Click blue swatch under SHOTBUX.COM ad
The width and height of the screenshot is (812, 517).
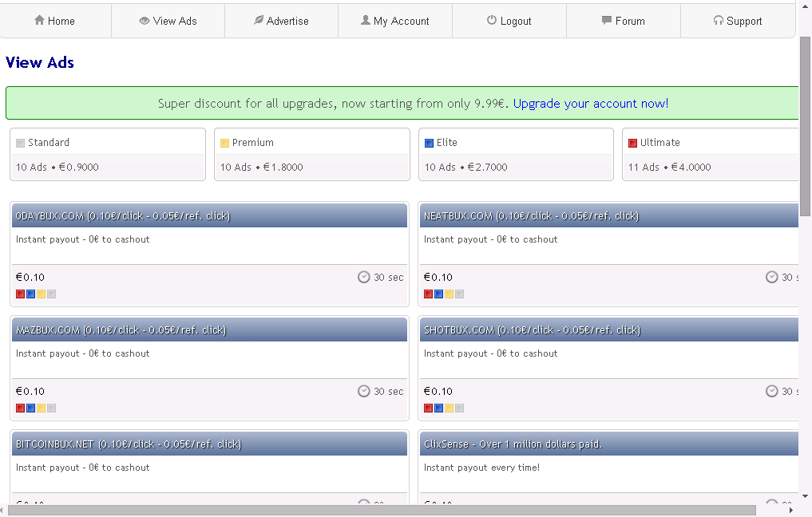438,408
